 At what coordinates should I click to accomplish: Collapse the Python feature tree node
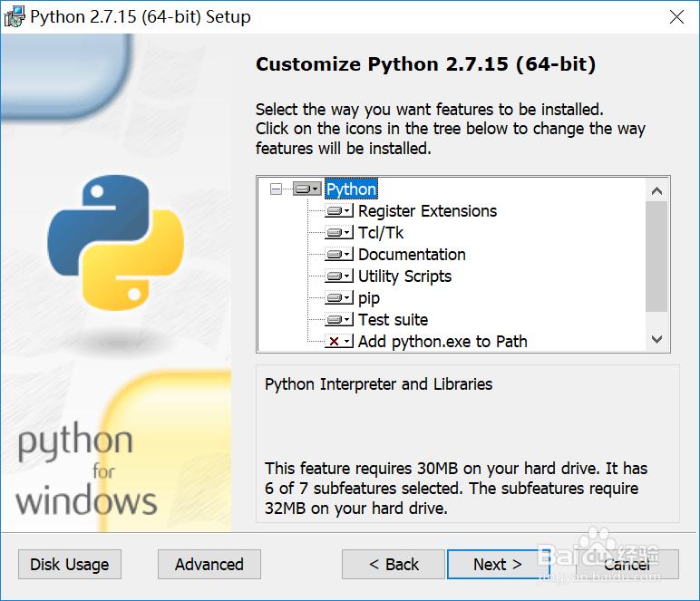pos(277,189)
